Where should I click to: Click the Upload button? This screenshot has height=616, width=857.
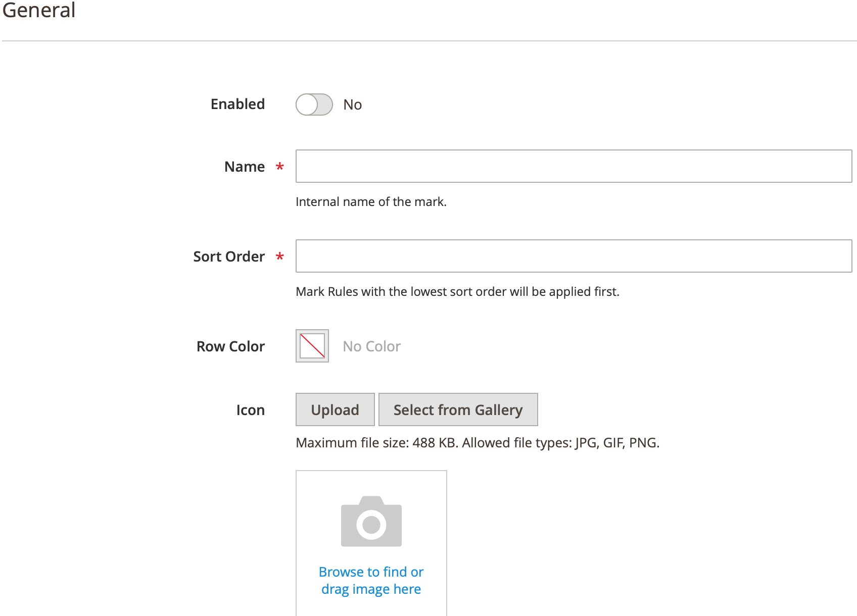pyautogui.click(x=335, y=409)
